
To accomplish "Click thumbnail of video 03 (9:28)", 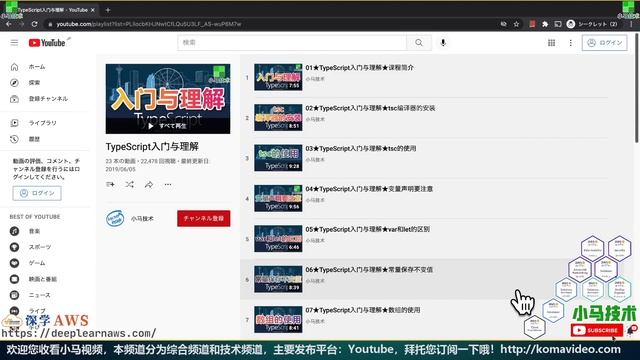I will [x=278, y=158].
